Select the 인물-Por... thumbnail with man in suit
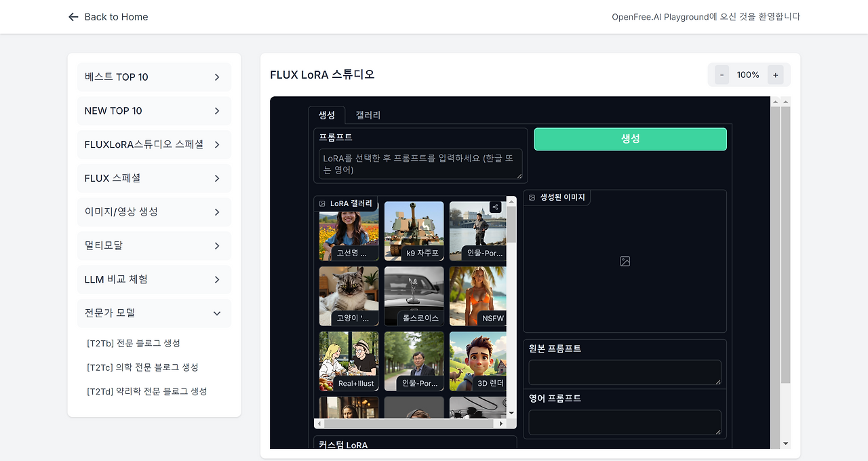 [414, 361]
